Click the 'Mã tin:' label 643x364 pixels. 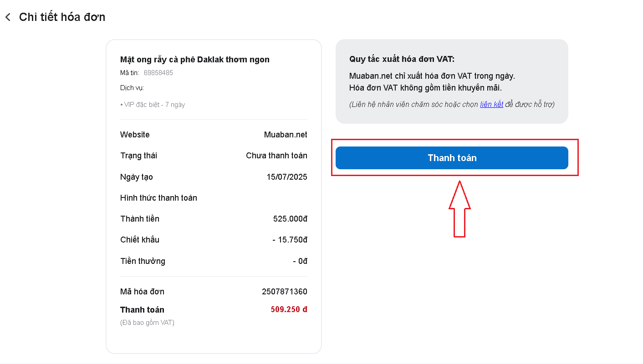pyautogui.click(x=129, y=73)
